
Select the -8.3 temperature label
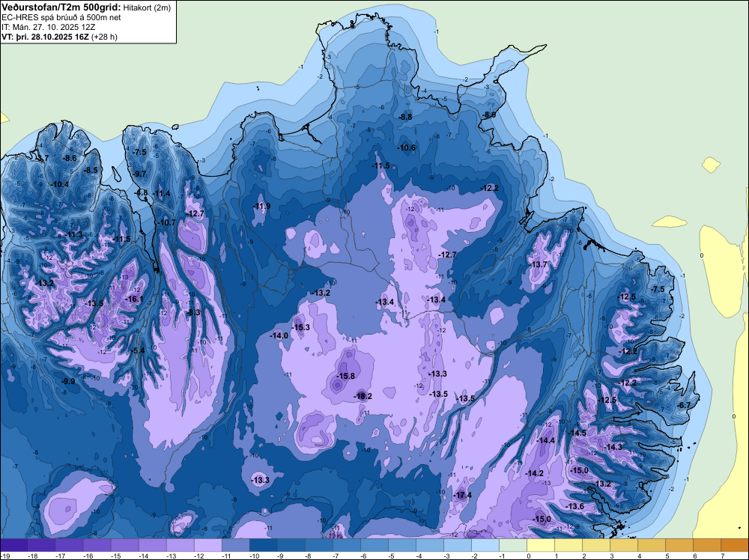click(x=193, y=313)
